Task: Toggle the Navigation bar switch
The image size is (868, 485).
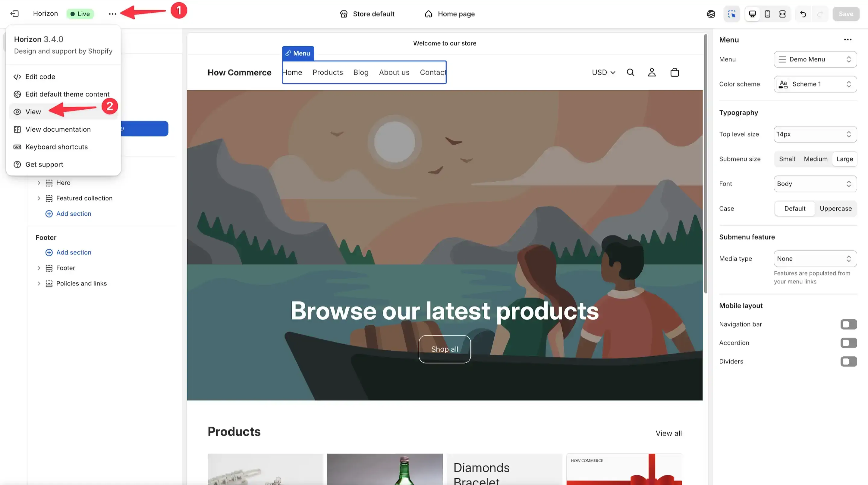Action: coord(848,324)
